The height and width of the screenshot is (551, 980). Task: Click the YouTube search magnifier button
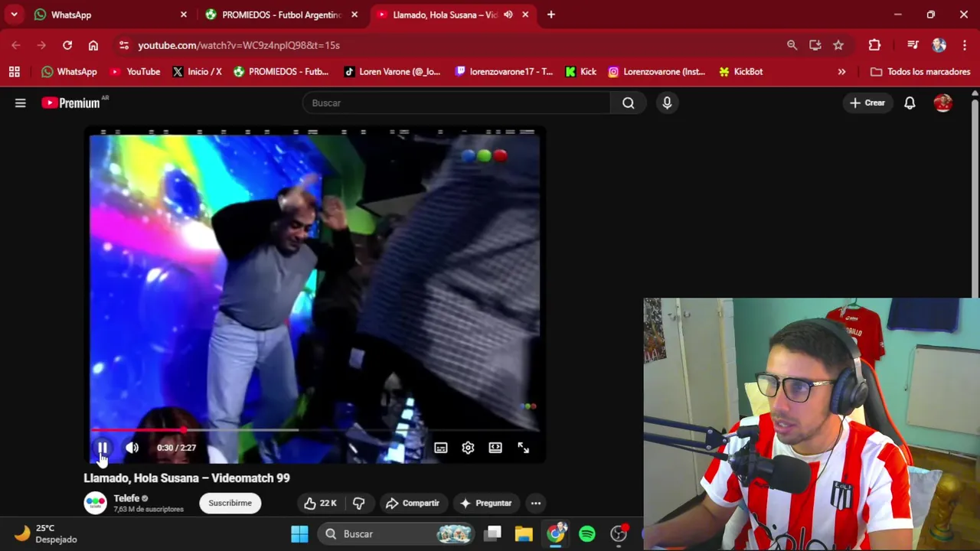(x=629, y=103)
